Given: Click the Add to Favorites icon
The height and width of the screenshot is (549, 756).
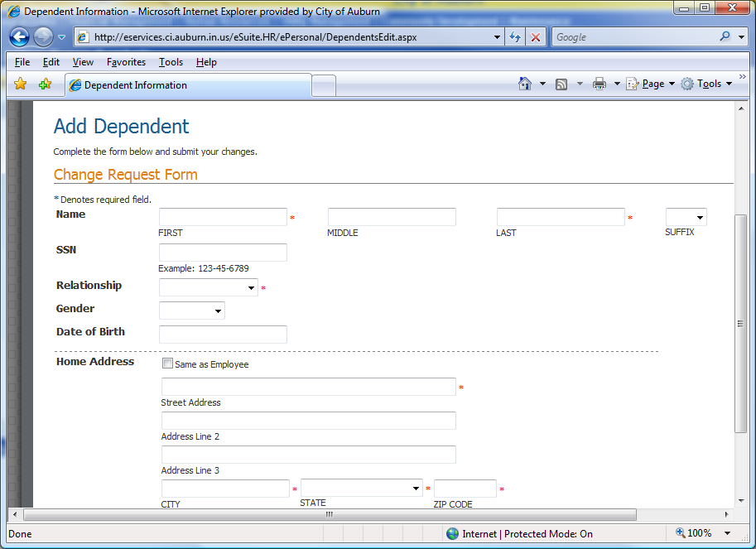Looking at the screenshot, I should [45, 84].
